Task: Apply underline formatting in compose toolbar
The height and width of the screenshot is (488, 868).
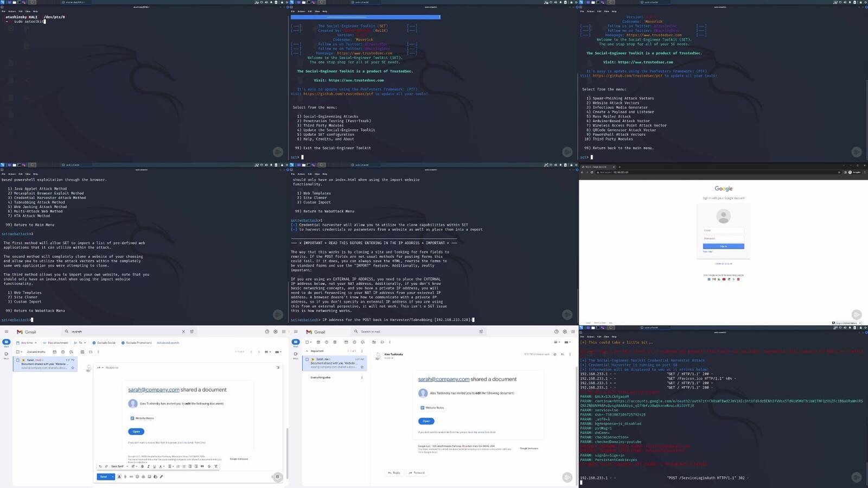Action: coord(154,466)
